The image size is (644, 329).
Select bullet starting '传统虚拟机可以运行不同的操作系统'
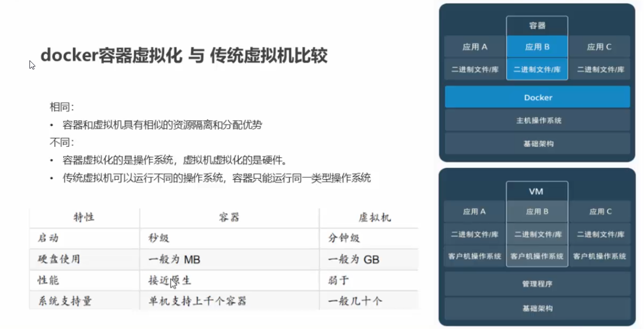217,178
